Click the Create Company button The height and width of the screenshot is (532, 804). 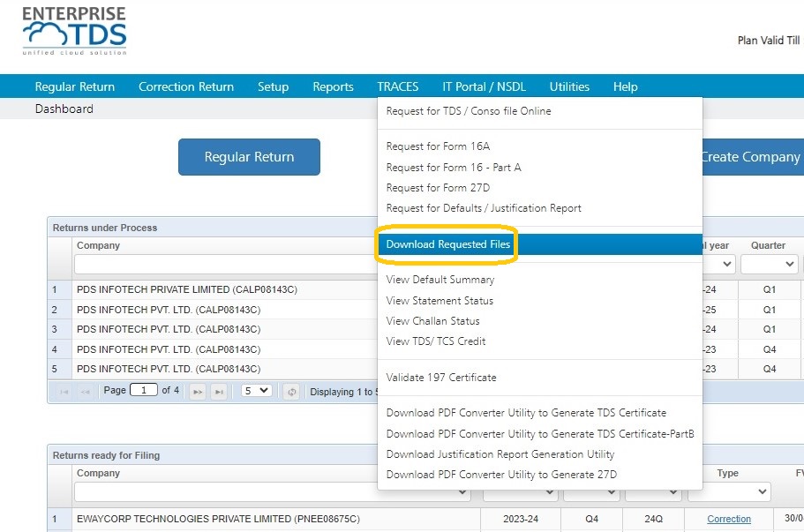tap(751, 157)
